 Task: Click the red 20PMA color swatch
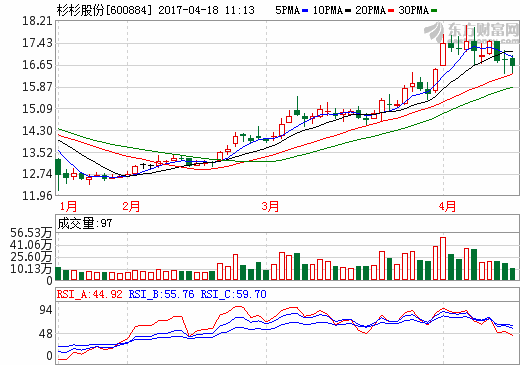[391, 11]
